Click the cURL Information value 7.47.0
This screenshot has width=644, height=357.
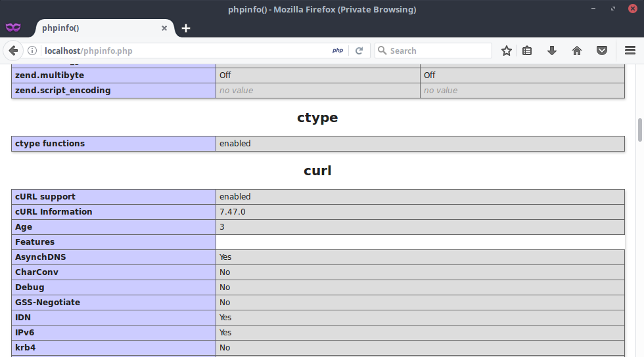click(233, 211)
